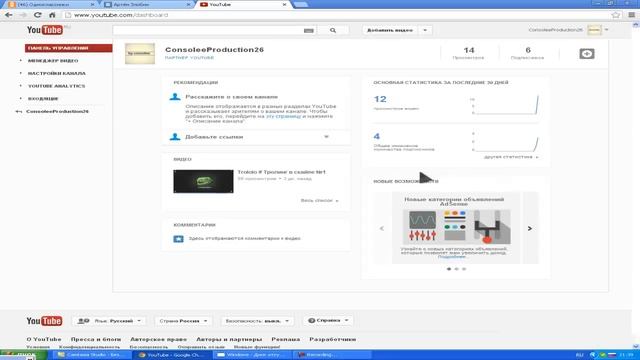Open the Справка dropdown in the footer

(328, 320)
